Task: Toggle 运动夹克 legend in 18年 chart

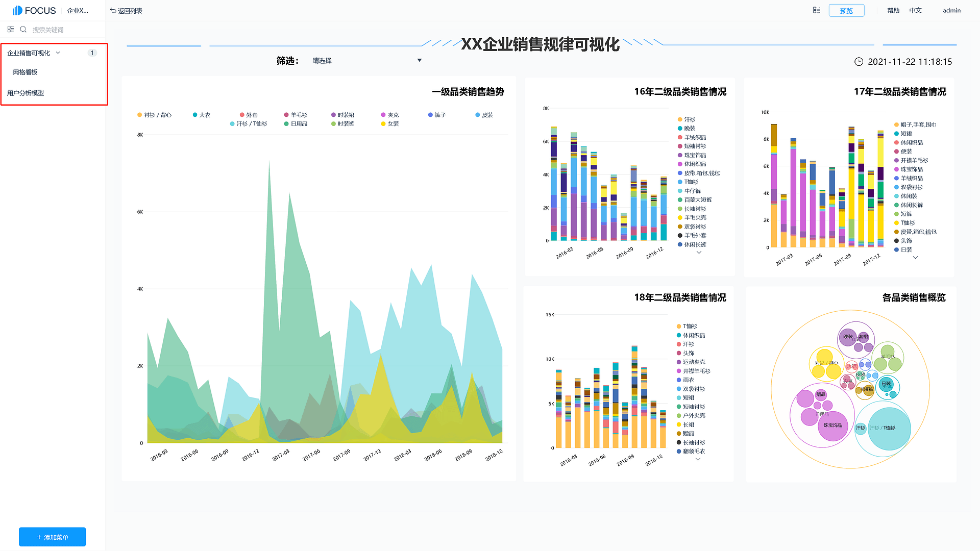Action: tap(691, 362)
